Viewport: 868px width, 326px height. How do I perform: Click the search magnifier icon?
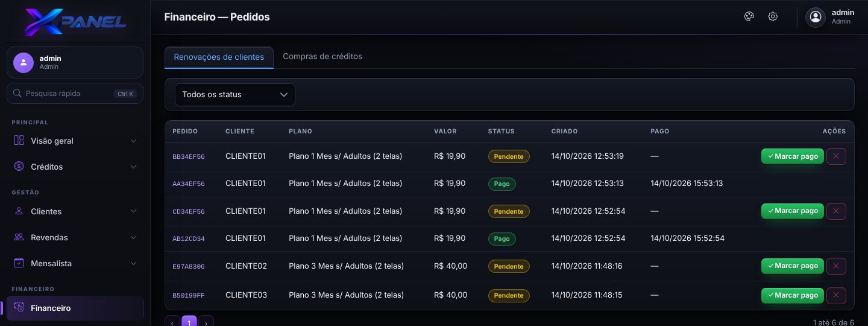point(17,94)
